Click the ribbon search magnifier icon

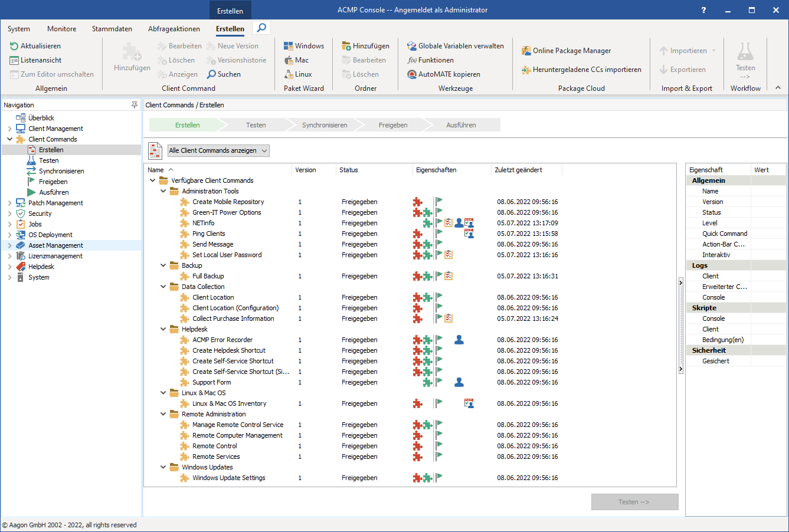coord(261,28)
